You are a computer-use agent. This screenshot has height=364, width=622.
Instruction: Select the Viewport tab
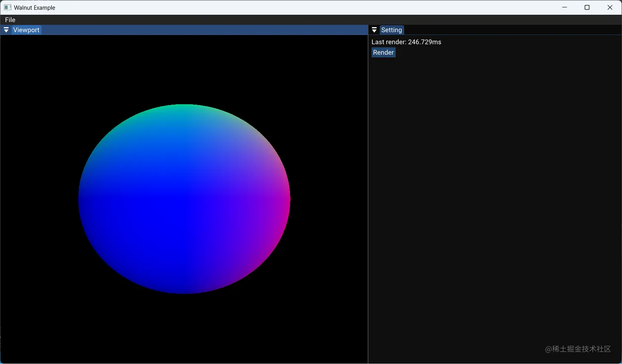click(26, 30)
